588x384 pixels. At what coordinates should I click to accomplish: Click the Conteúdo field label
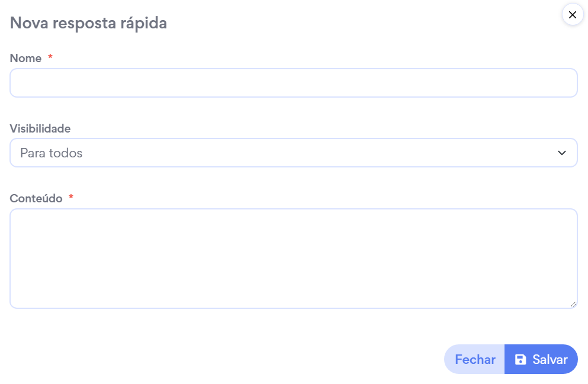(36, 199)
